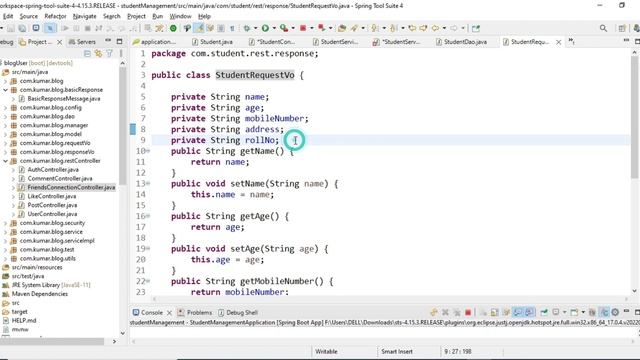Click the Last Edit Location arrow icon

tap(412, 28)
